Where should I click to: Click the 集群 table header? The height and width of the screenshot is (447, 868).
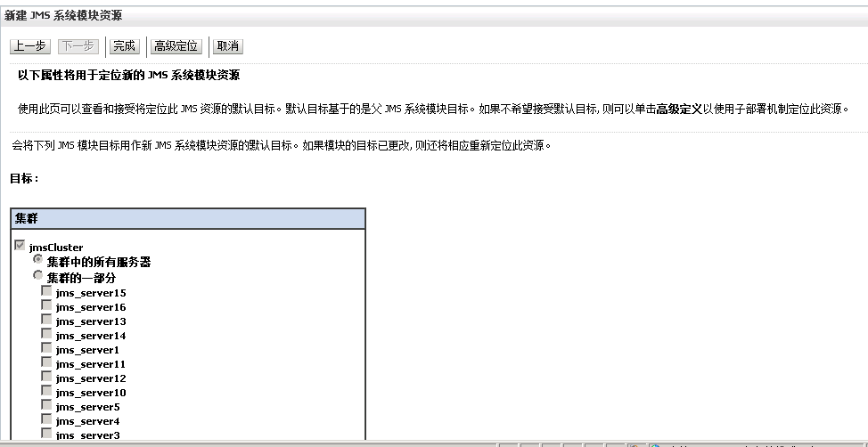188,219
